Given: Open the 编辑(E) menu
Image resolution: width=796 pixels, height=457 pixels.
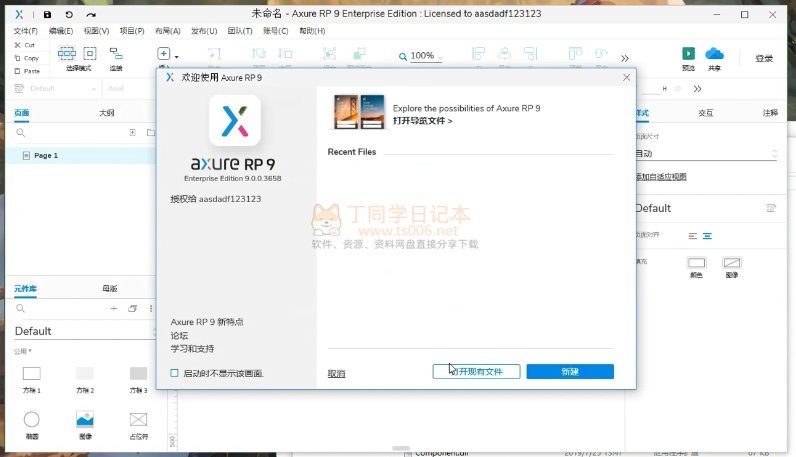Looking at the screenshot, I should [61, 31].
